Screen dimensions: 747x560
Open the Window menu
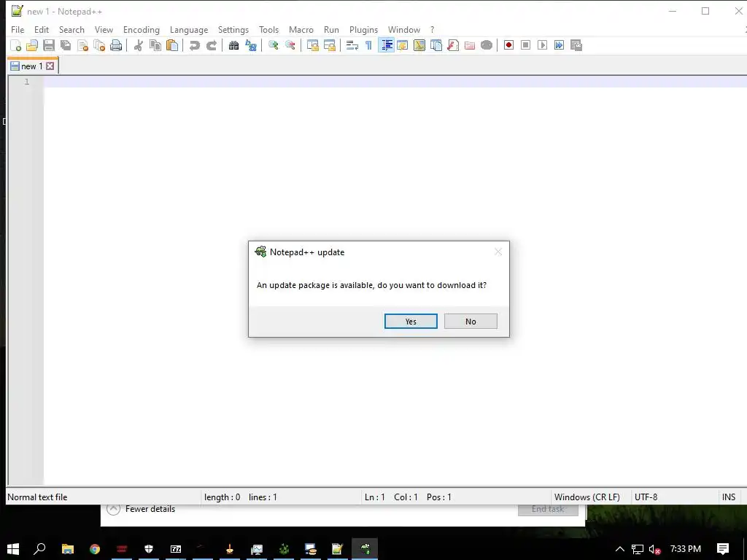[404, 29]
